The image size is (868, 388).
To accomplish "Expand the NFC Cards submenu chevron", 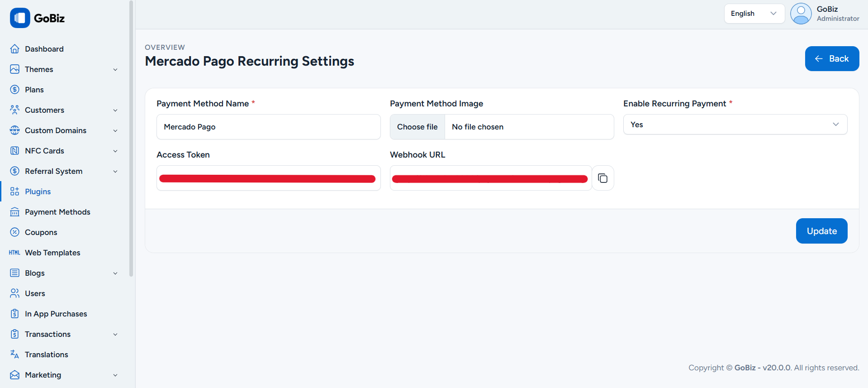I will [115, 151].
